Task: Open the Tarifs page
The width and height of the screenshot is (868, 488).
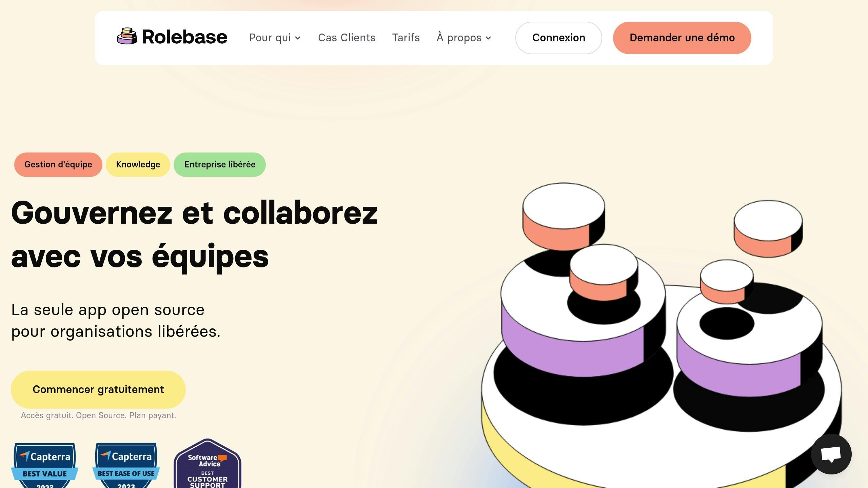Action: [406, 38]
